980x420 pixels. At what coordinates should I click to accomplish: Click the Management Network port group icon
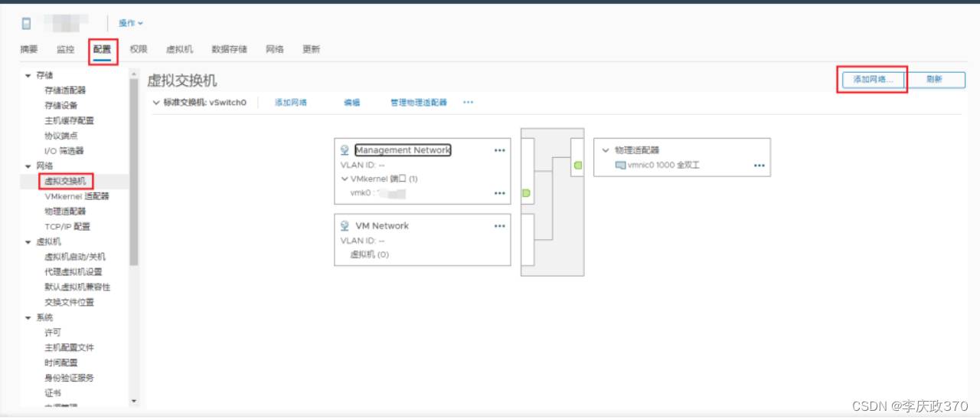[345, 150]
